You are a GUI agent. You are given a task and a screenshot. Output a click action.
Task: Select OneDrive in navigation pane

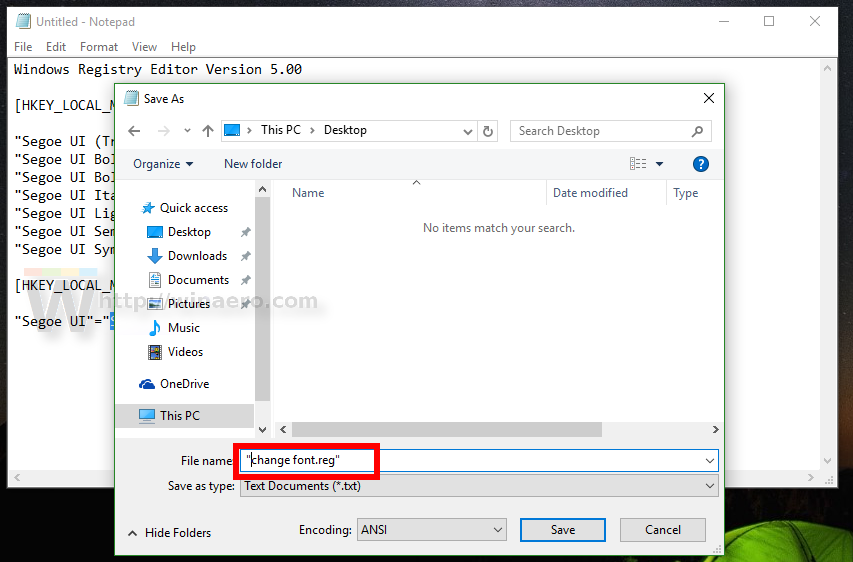184,384
